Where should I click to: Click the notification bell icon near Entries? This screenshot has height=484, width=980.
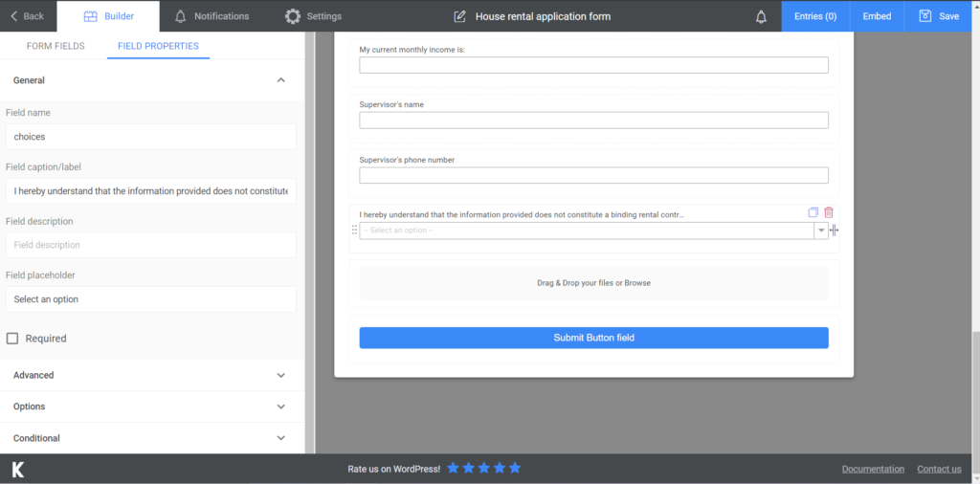pos(761,17)
